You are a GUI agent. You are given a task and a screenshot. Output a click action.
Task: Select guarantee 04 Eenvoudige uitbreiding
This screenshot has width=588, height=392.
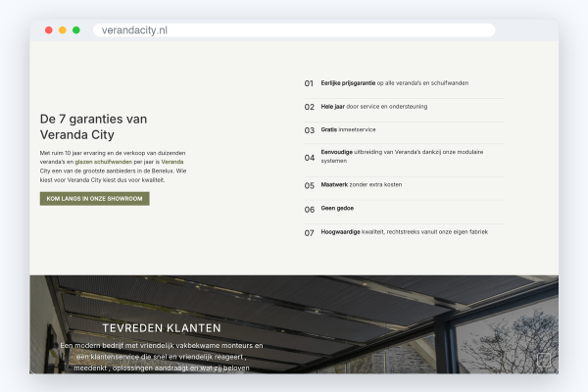point(404,158)
